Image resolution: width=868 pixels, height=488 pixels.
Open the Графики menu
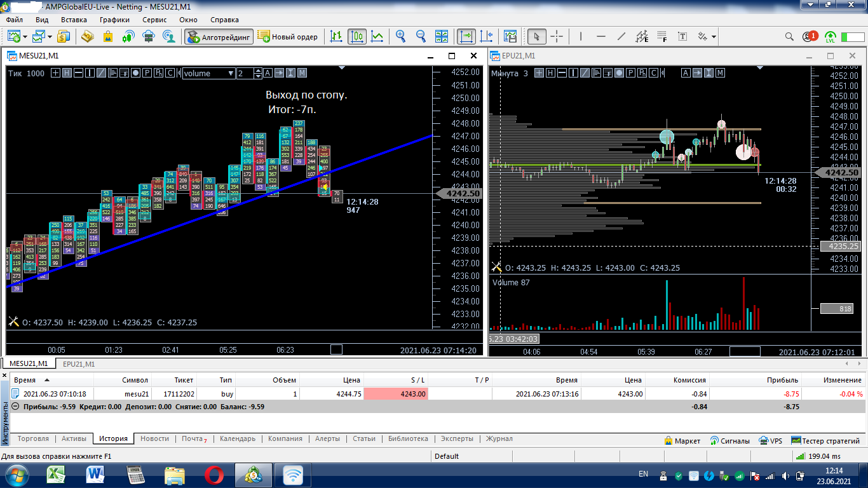[x=114, y=20]
